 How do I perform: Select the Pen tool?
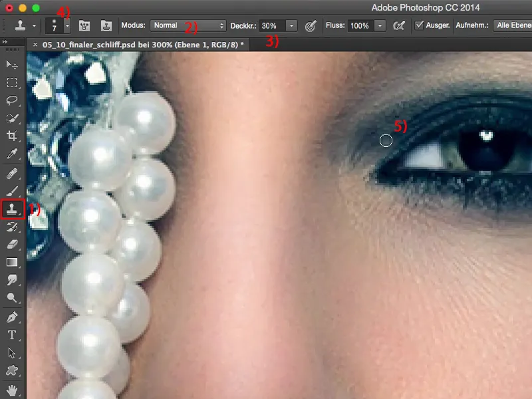pyautogui.click(x=12, y=318)
